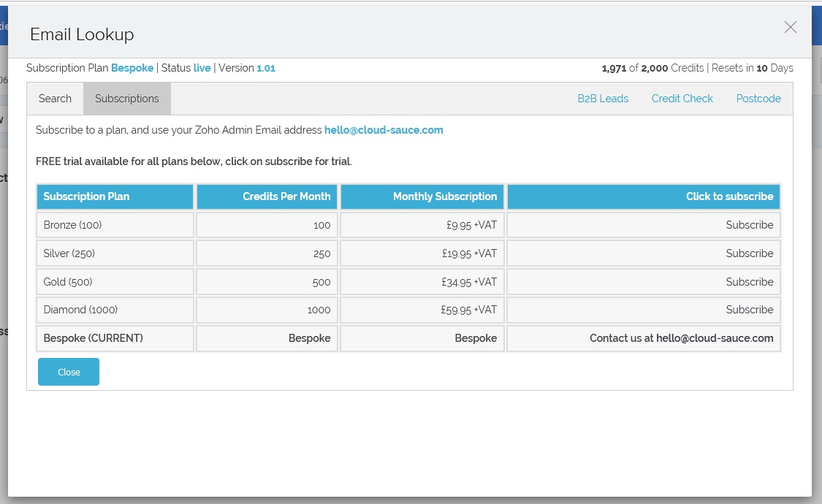This screenshot has width=822, height=504.
Task: Select the Bespoke (CURRENT) plan cell
Action: tap(115, 338)
